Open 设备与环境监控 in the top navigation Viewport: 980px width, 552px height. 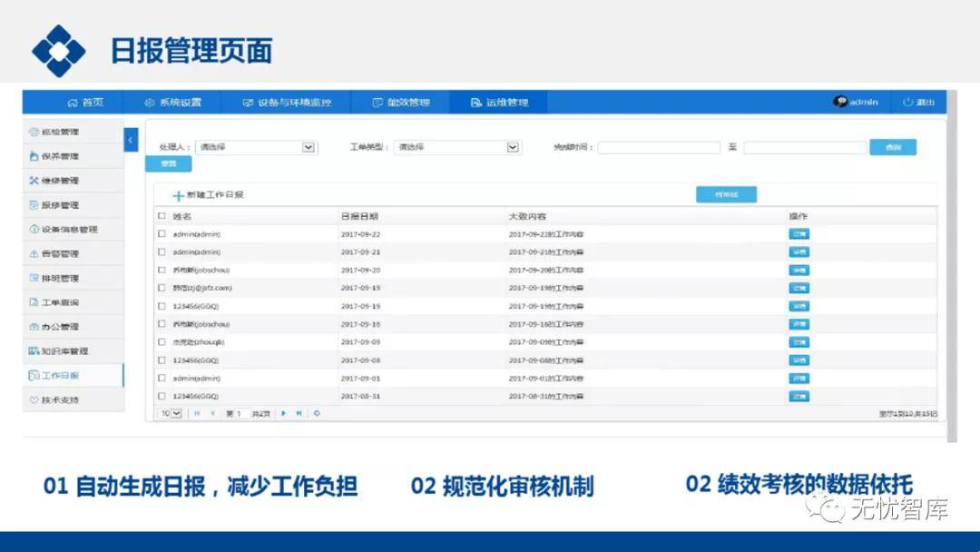[x=287, y=103]
